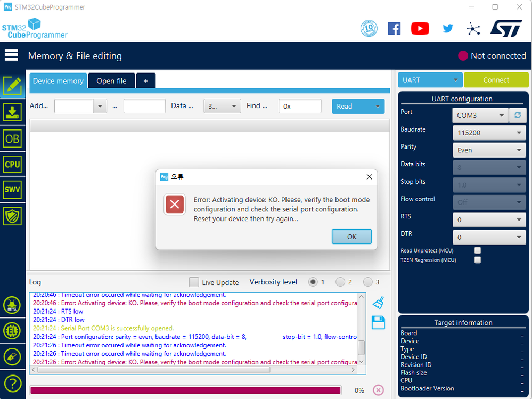
Task: Save the log with floppy disk icon
Action: [378, 323]
